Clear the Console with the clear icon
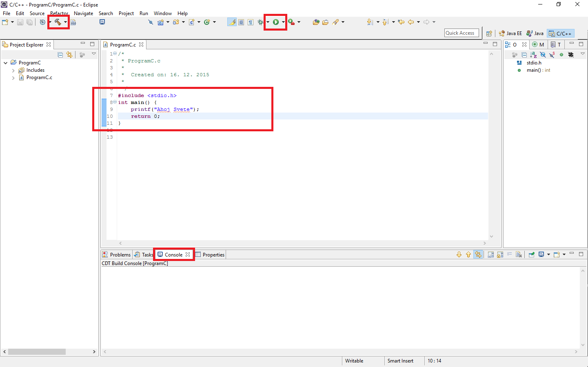The image size is (588, 367). click(519, 254)
